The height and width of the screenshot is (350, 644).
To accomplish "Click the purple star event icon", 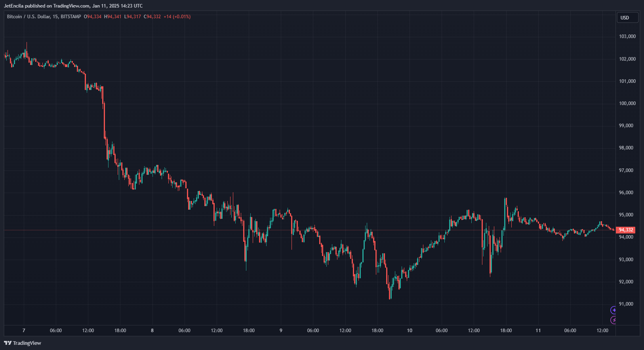I will click(614, 310).
